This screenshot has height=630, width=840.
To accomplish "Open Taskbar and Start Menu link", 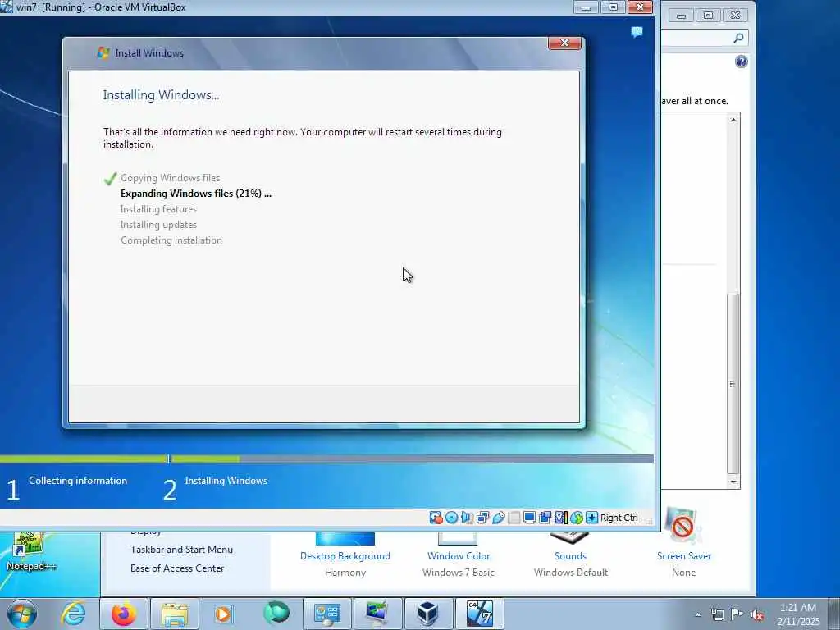I will [x=181, y=550].
